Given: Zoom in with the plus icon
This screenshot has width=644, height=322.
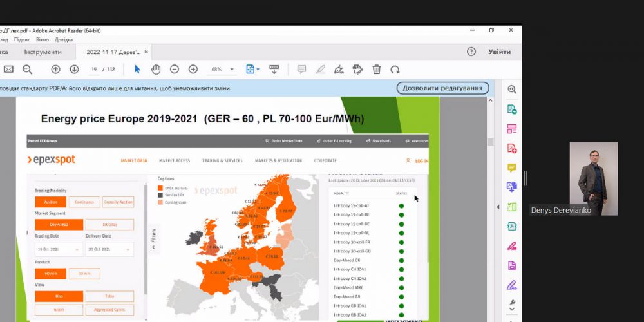Looking at the screenshot, I should coord(193,70).
